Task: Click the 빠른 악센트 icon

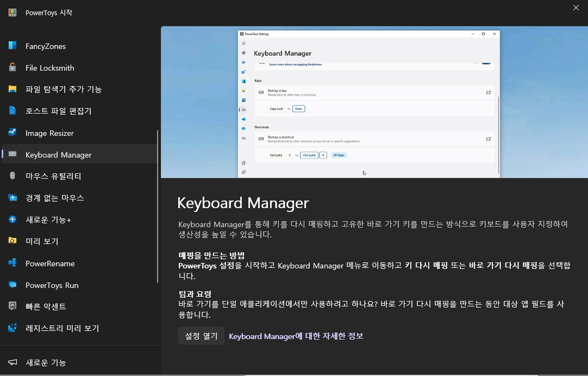Action: (x=12, y=306)
